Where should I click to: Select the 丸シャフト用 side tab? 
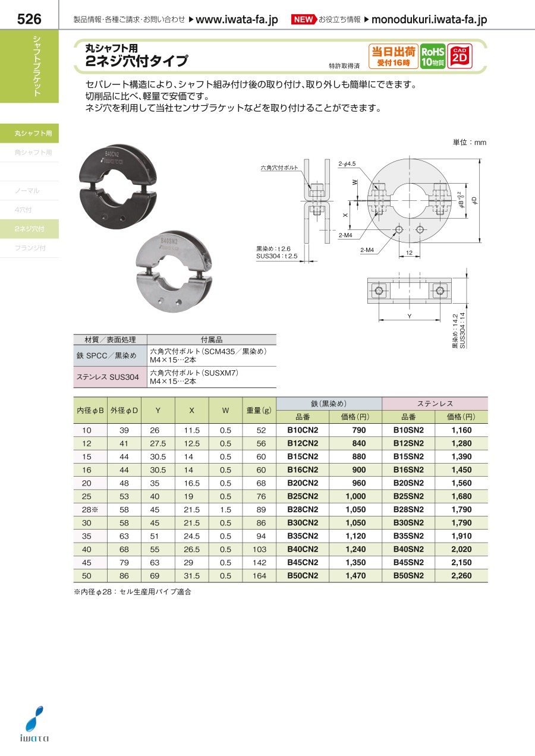30,134
